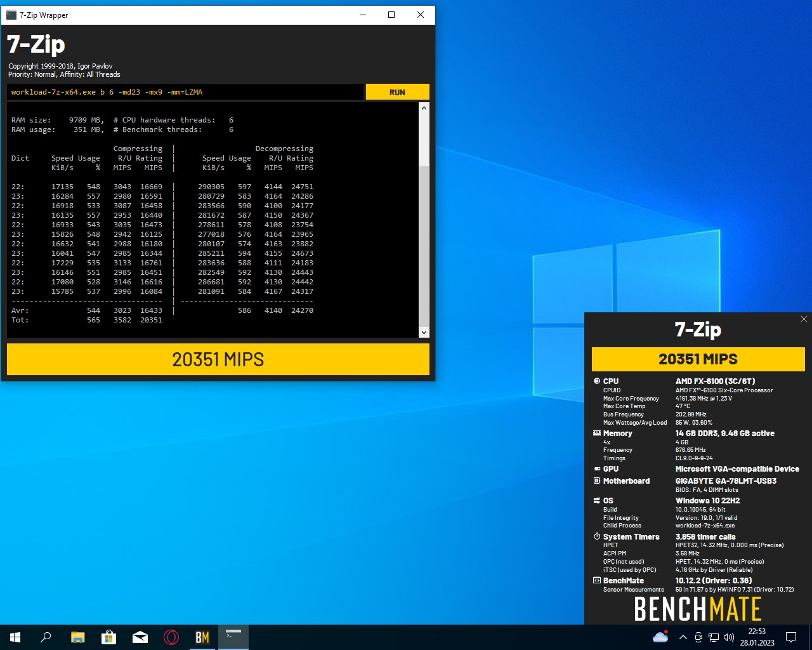Screen dimensions: 812x650
Task: Click the Motherboard icon in BenchMate panel
Action: click(596, 481)
